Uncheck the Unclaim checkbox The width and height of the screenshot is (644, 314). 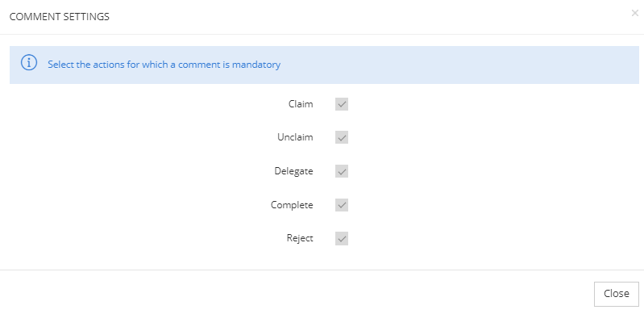tap(342, 137)
